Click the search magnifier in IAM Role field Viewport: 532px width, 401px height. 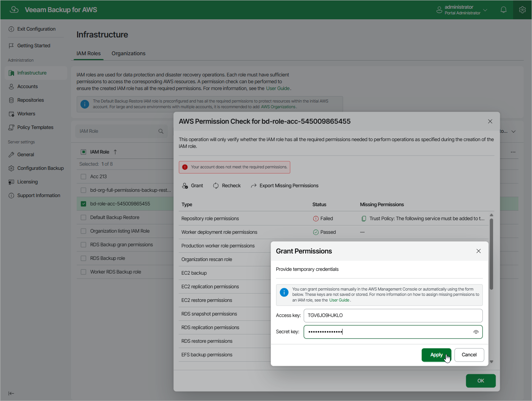[161, 131]
